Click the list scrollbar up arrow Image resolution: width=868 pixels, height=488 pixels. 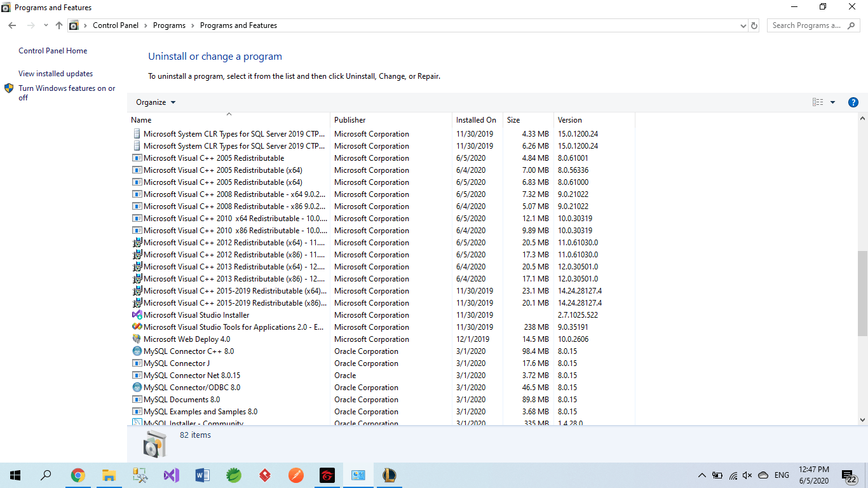862,119
